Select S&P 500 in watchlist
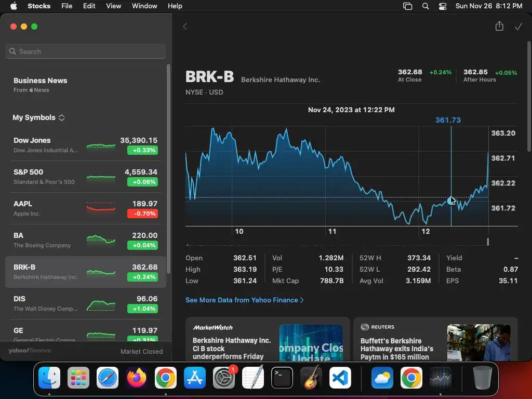 (x=86, y=177)
